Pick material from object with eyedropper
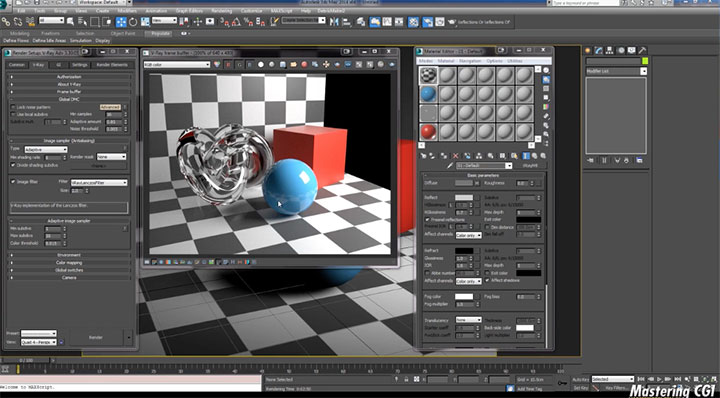This screenshot has width=720, height=398. (x=450, y=166)
